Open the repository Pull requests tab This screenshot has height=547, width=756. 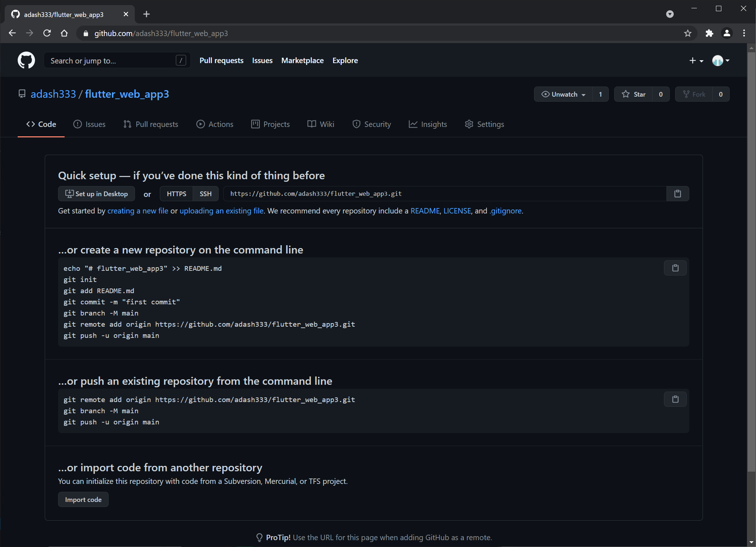(151, 124)
